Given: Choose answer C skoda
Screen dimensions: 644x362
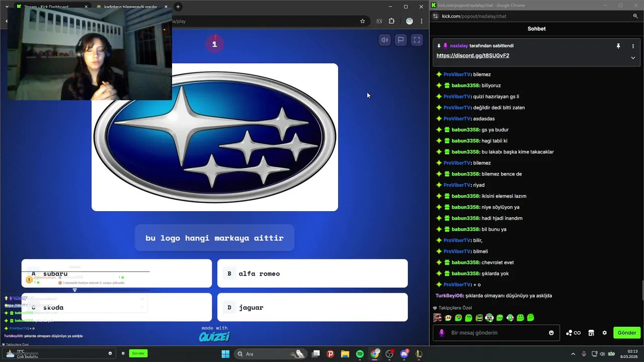Looking at the screenshot, I should click(x=117, y=307).
